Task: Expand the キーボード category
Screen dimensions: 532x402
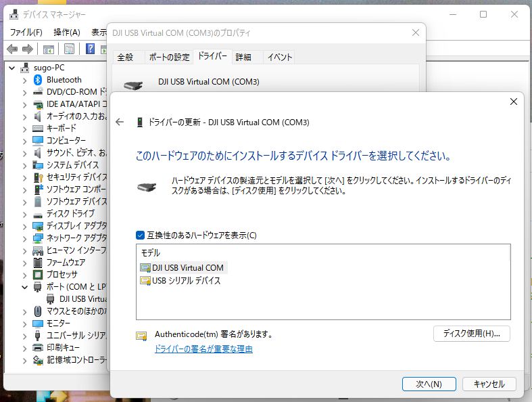Action: coord(24,129)
